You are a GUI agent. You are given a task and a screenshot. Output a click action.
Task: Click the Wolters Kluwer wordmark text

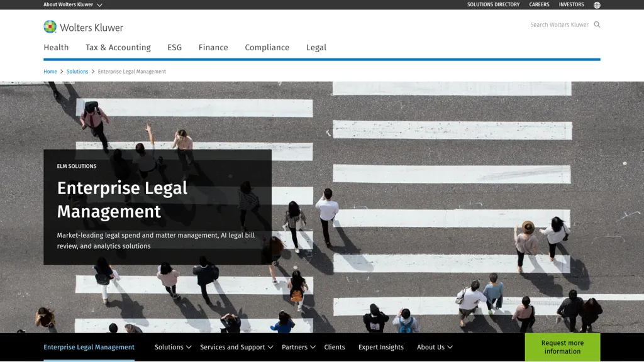[x=92, y=28]
